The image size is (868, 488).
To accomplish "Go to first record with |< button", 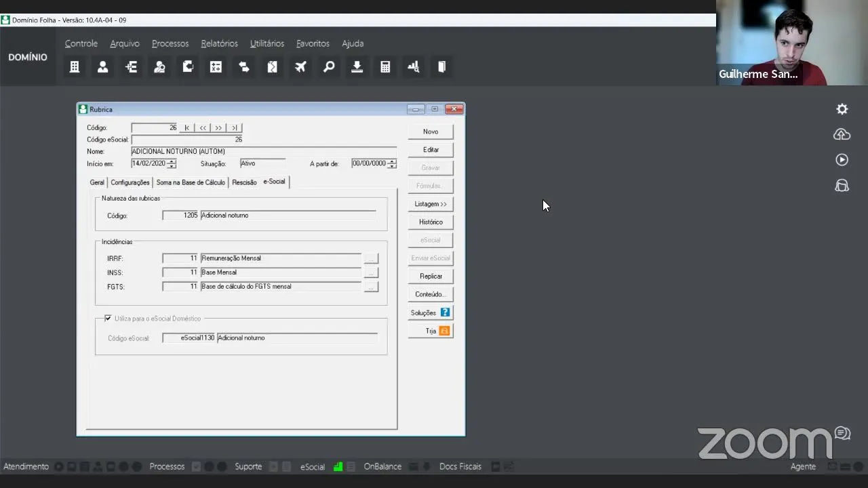I will (x=187, y=127).
